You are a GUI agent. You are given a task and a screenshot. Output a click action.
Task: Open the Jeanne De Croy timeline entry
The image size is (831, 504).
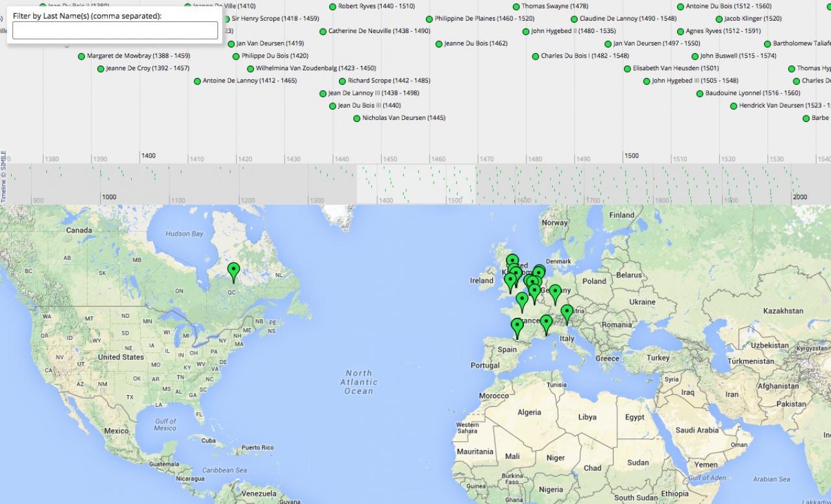(147, 69)
